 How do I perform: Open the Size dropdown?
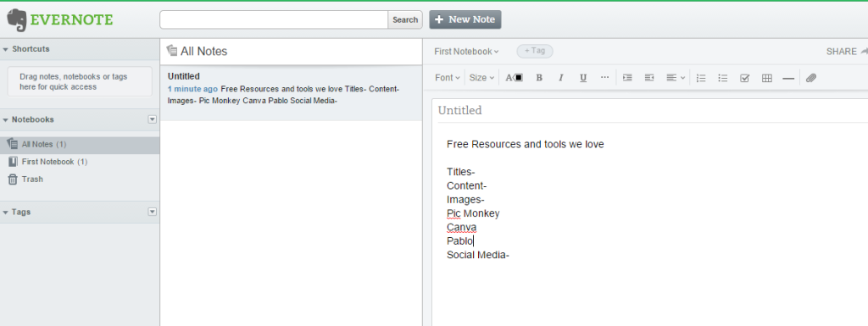point(481,78)
